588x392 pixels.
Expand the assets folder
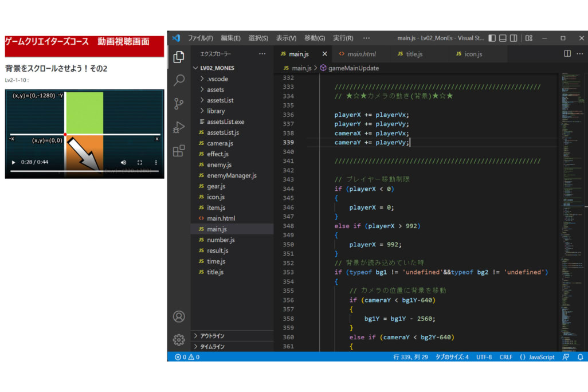pyautogui.click(x=215, y=89)
